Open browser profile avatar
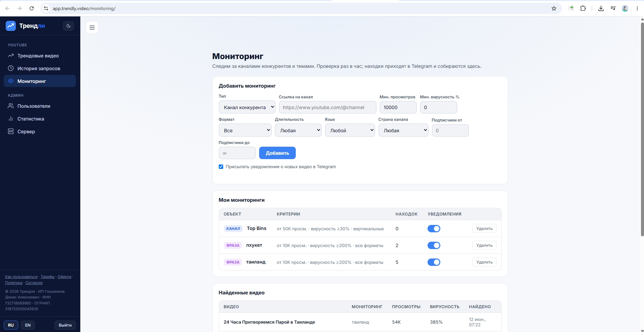 tap(625, 8)
